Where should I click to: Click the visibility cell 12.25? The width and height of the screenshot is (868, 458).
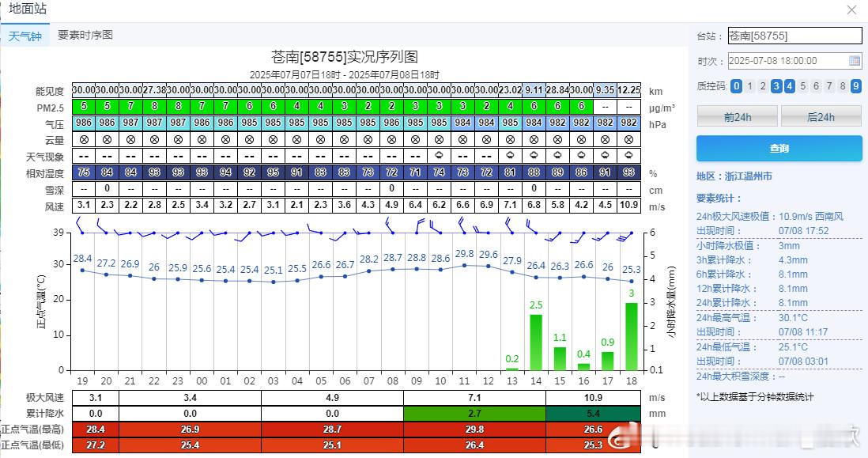coord(628,89)
